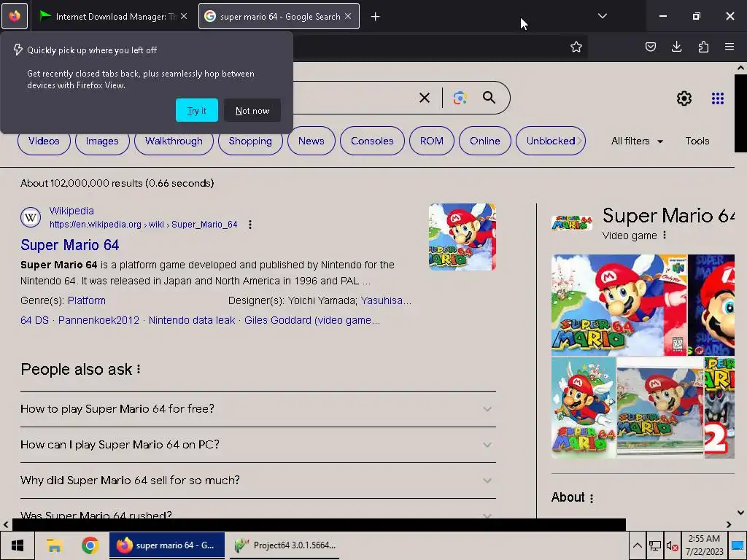Viewport: 747px width, 560px height.
Task: Click the Wikipedia W favicon
Action: tap(31, 217)
